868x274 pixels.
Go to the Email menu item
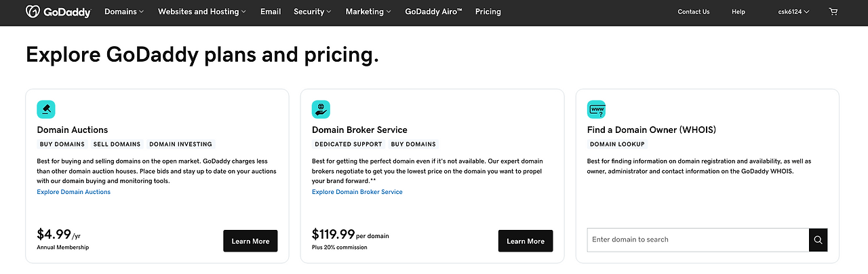coord(271,12)
